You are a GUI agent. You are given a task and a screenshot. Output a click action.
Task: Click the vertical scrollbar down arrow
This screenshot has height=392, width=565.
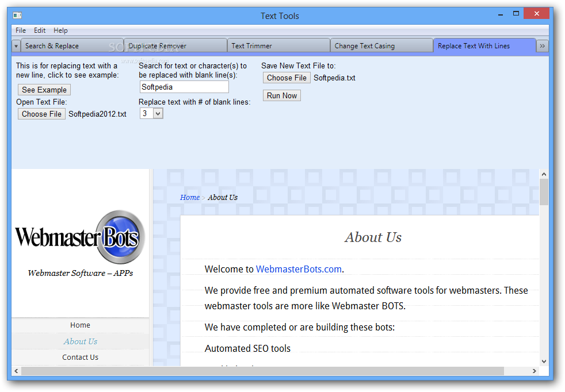544,362
